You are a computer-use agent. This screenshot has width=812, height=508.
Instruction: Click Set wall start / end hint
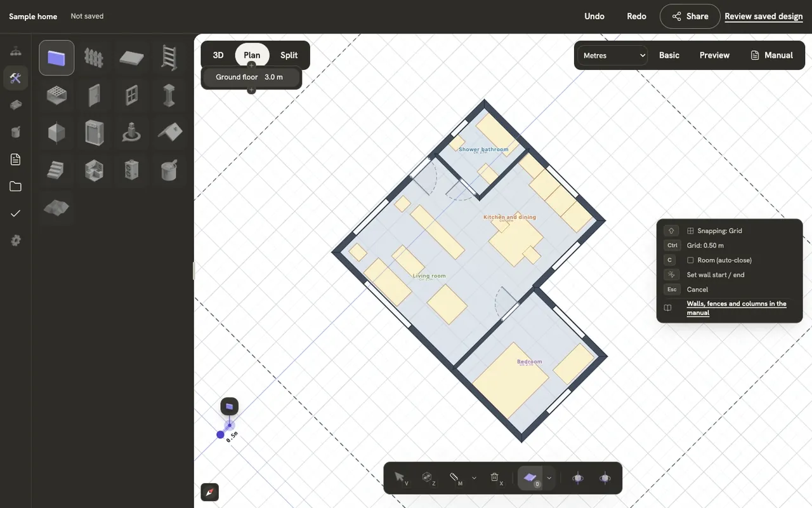coord(716,275)
